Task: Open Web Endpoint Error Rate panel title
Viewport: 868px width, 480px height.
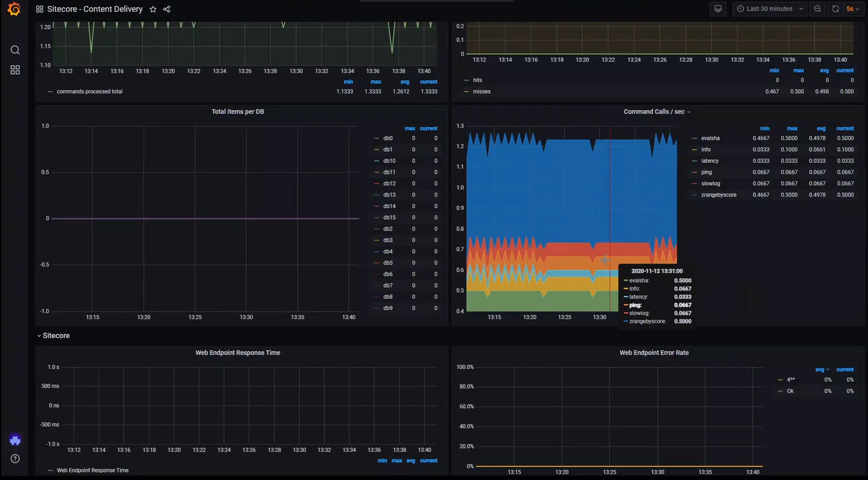Action: tap(654, 353)
